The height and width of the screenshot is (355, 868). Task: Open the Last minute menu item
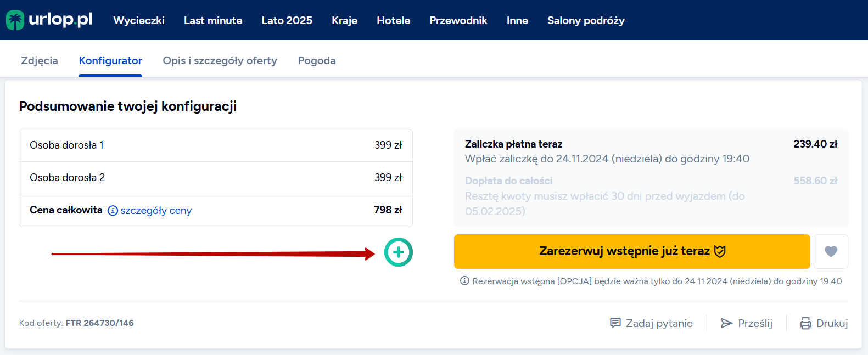click(x=213, y=20)
